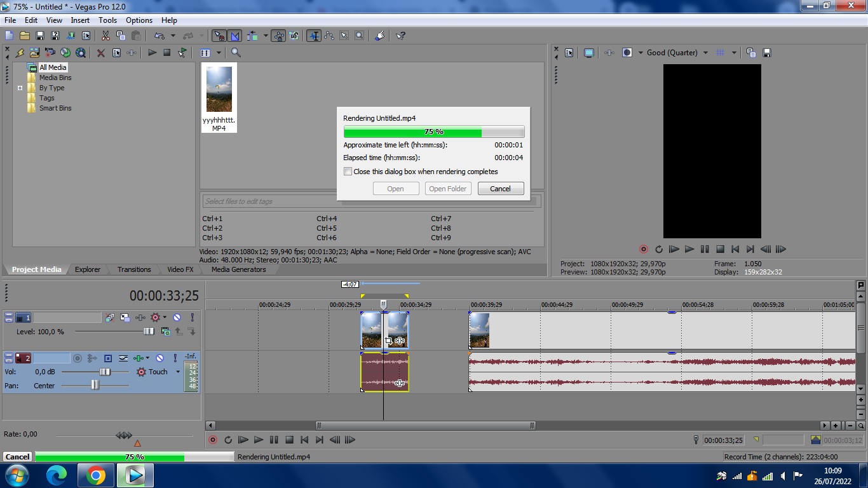Viewport: 868px width, 488px height.
Task: Solo video track 1
Action: pyautogui.click(x=193, y=318)
